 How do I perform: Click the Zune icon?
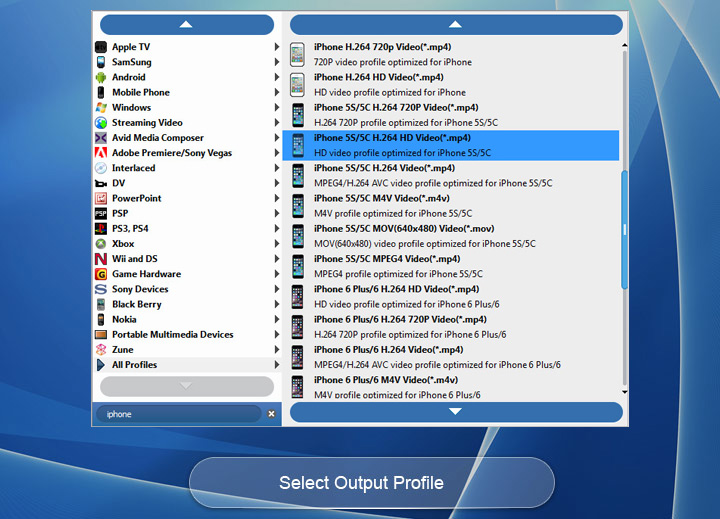tap(101, 350)
